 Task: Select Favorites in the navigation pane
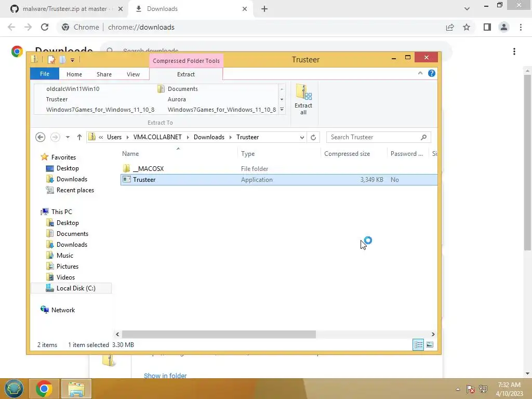[58, 157]
